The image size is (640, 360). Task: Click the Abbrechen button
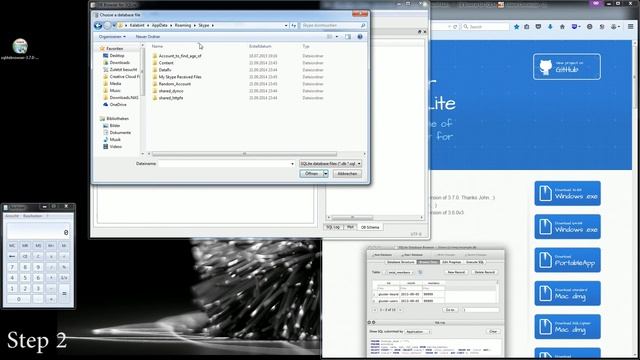click(x=347, y=174)
